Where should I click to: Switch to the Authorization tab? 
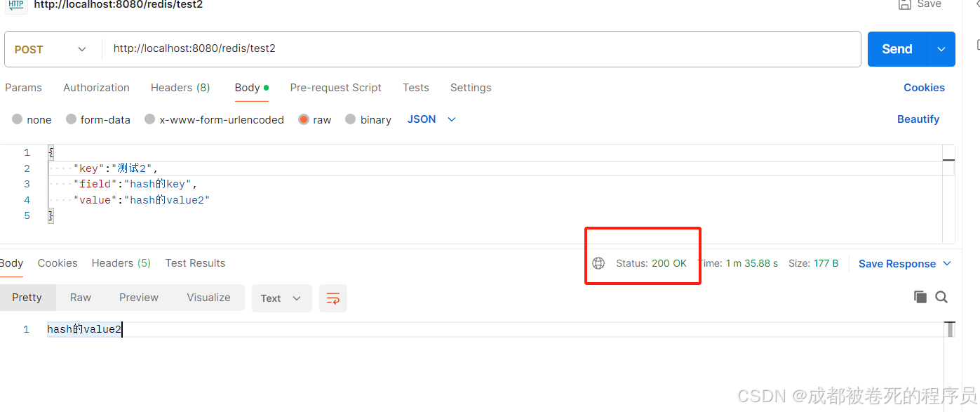coord(96,88)
